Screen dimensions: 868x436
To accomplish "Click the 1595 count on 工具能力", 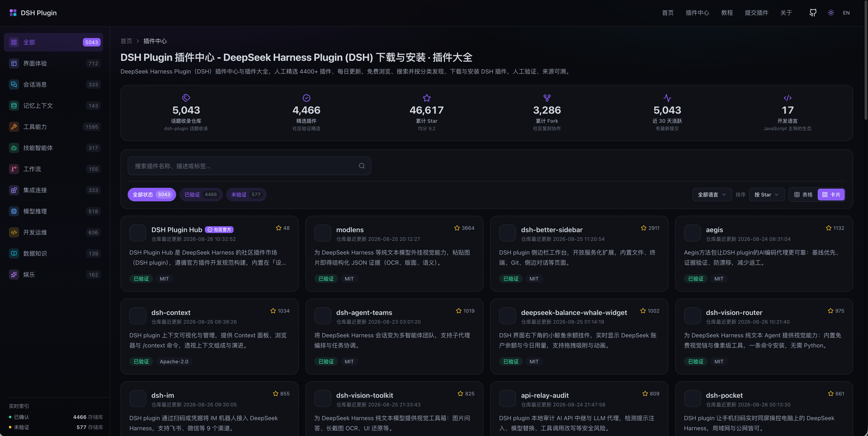I will [x=92, y=127].
